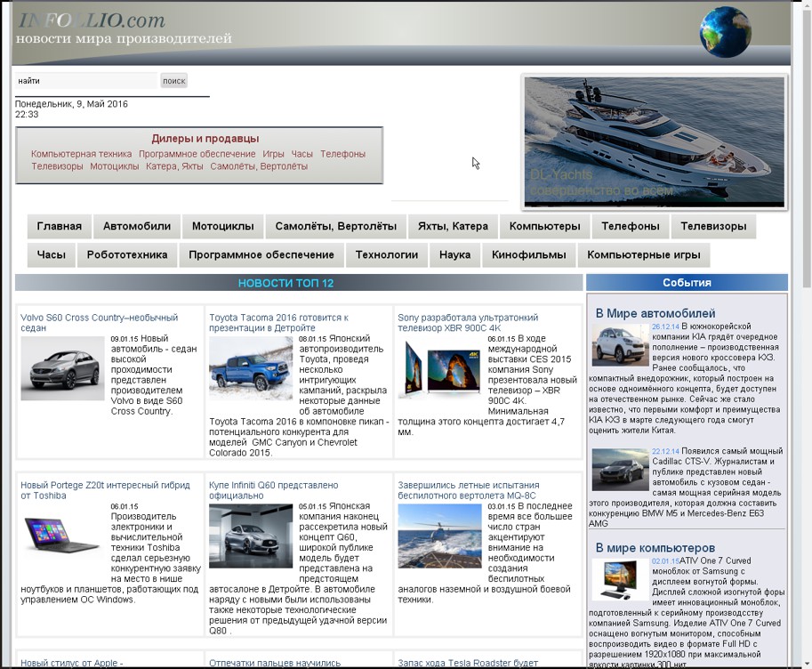Open Кинофильмы menu section

[528, 255]
